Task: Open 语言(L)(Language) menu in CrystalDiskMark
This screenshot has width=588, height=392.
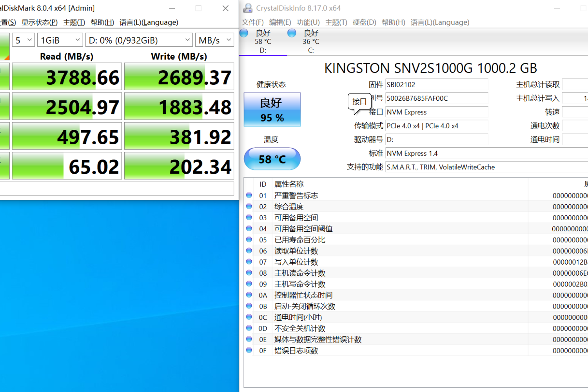Action: coord(149,22)
